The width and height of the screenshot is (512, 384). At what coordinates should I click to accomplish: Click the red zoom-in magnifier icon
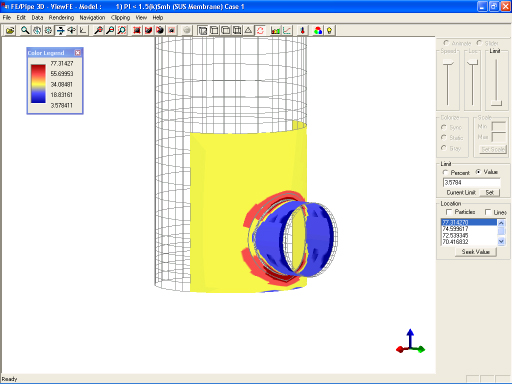click(98, 31)
